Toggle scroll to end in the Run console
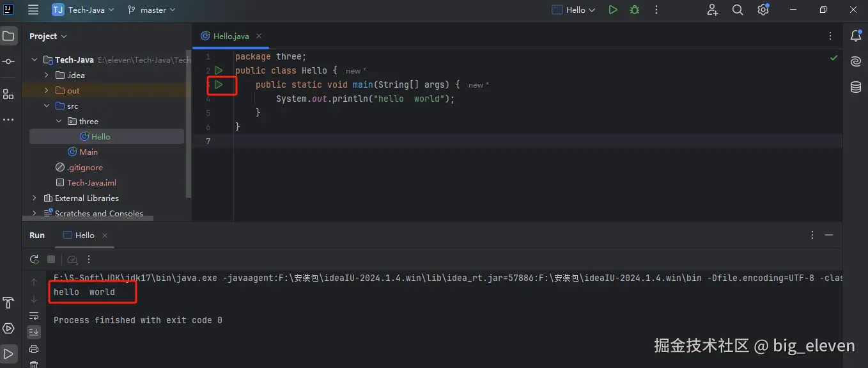Viewport: 868px width, 368px height. tap(34, 332)
